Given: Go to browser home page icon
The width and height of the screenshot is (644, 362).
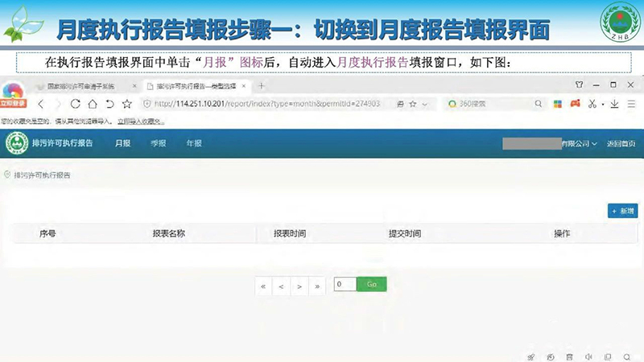Looking at the screenshot, I should pos(92,104).
